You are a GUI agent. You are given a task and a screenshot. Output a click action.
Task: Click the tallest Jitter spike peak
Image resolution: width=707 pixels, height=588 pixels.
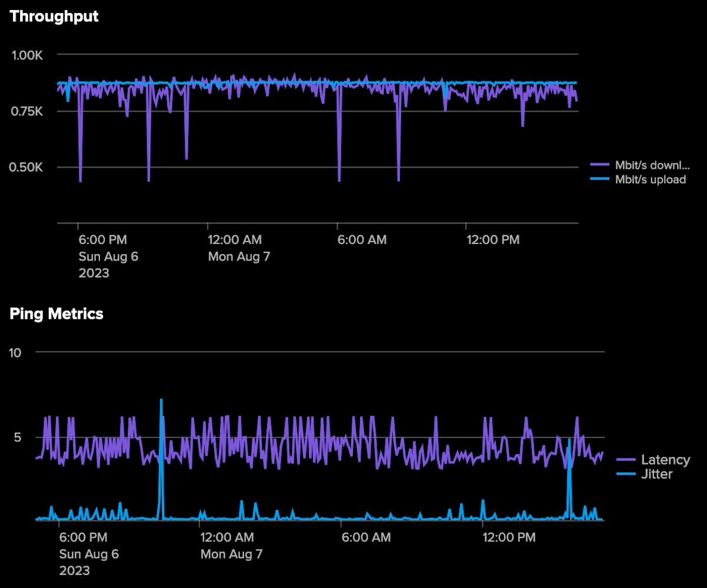tap(161, 400)
